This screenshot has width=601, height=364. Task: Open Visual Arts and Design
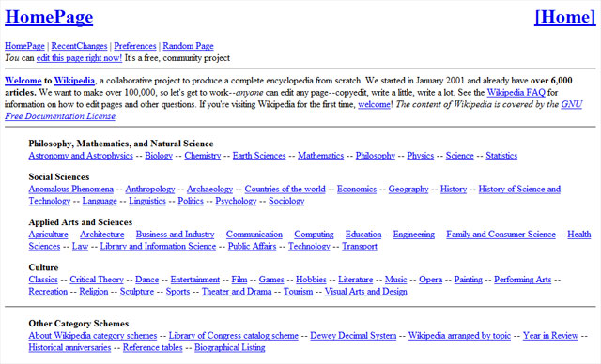tap(365, 291)
